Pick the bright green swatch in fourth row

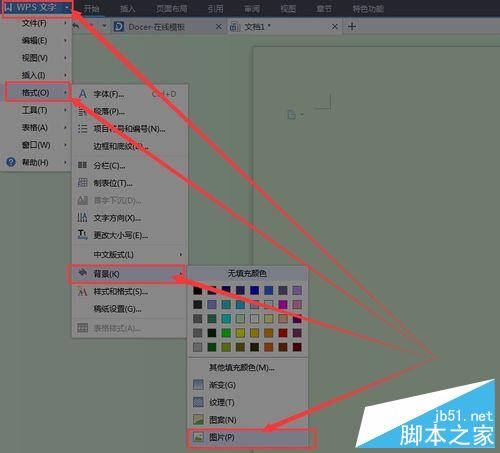click(226, 333)
